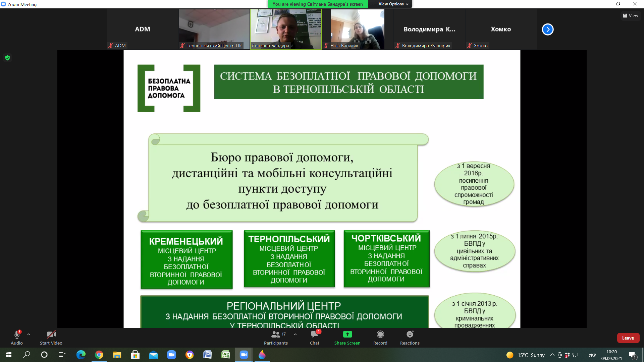Switch to Excel in taskbar
Image resolution: width=644 pixels, height=362 pixels.
pyautogui.click(x=226, y=355)
